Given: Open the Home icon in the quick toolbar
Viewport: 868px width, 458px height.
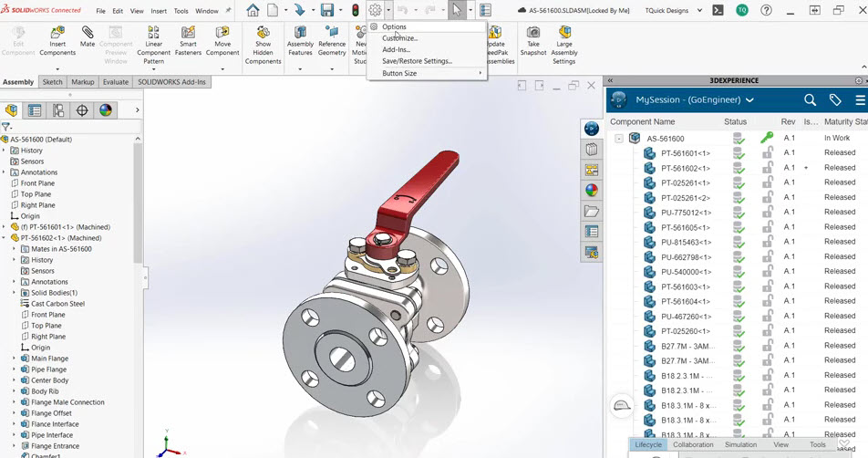Looking at the screenshot, I should pos(253,10).
